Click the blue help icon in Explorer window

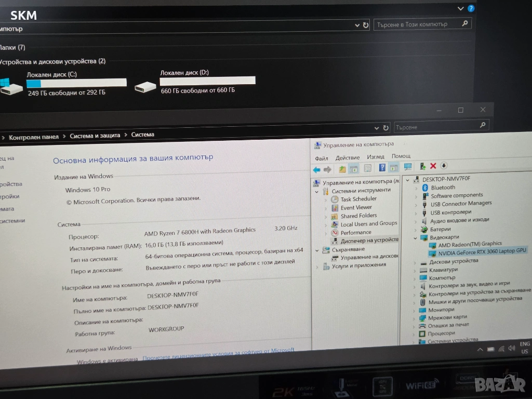pyautogui.click(x=471, y=8)
